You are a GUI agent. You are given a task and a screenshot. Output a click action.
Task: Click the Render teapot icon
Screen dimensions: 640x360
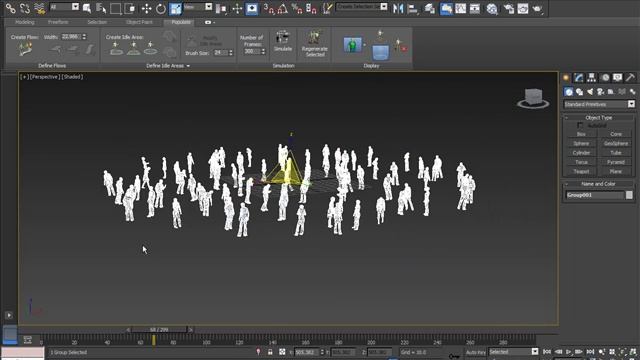tap(538, 8)
